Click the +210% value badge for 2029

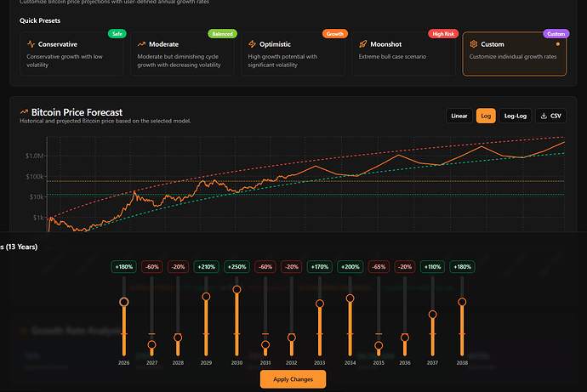pyautogui.click(x=206, y=267)
